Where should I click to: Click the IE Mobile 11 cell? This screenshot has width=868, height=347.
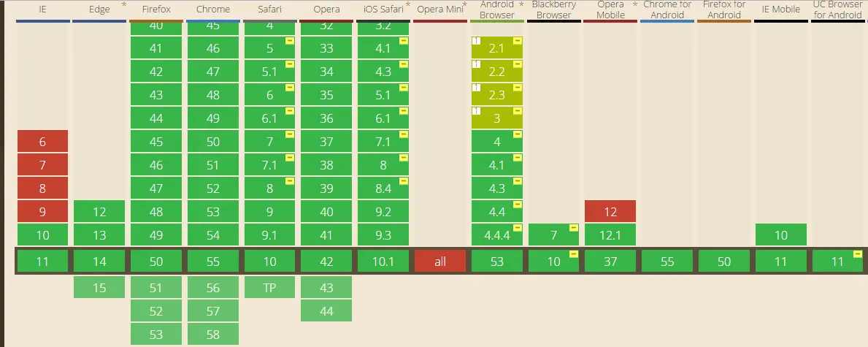[x=780, y=261]
